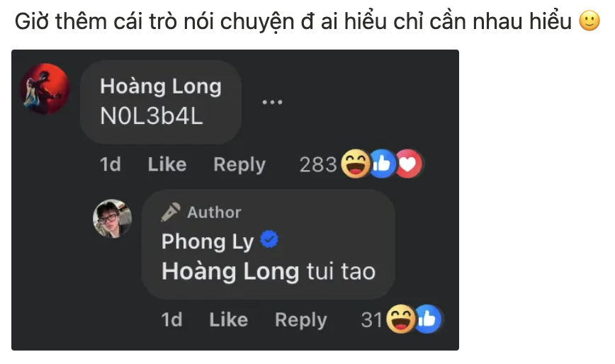Image resolution: width=615 pixels, height=364 pixels.
Task: Click the thumbs-up reaction on Phong Ly's reply
Action: [427, 319]
